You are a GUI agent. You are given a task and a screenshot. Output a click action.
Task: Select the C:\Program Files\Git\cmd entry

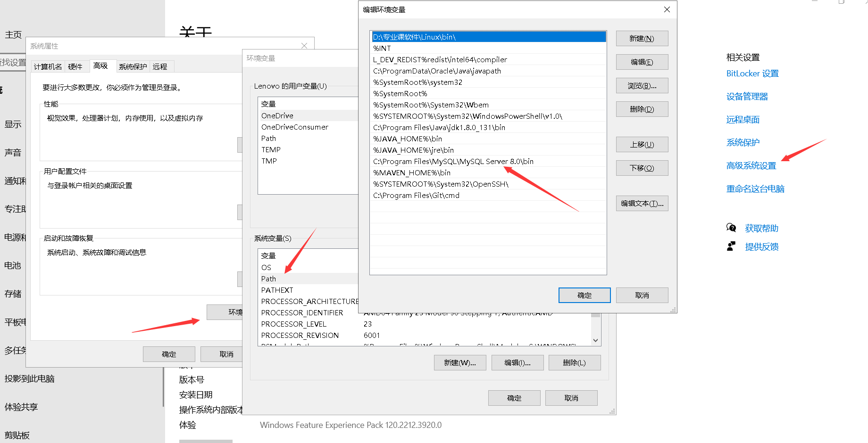point(488,195)
